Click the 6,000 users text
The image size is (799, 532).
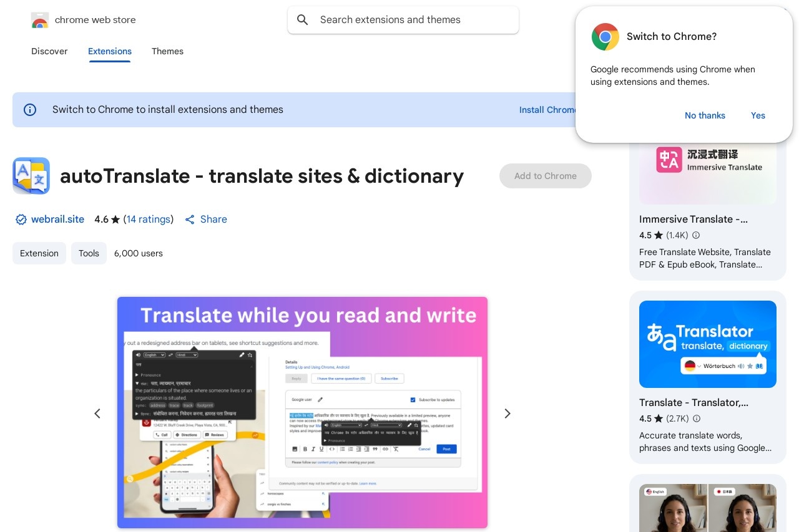(x=139, y=253)
